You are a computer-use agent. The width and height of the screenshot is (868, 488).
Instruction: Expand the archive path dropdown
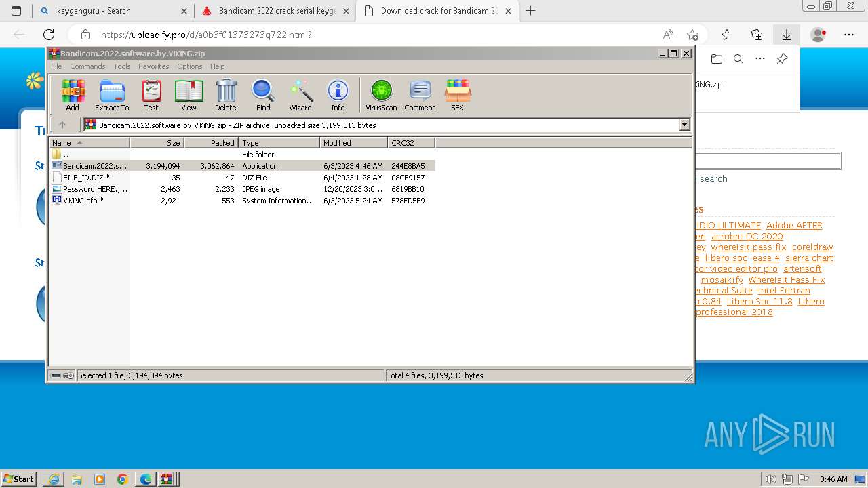tap(684, 125)
